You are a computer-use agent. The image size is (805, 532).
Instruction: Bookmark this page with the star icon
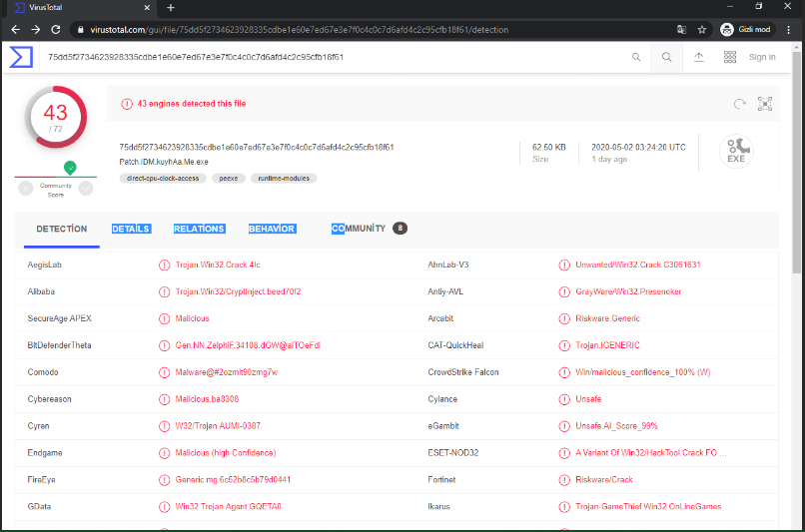pyautogui.click(x=702, y=30)
